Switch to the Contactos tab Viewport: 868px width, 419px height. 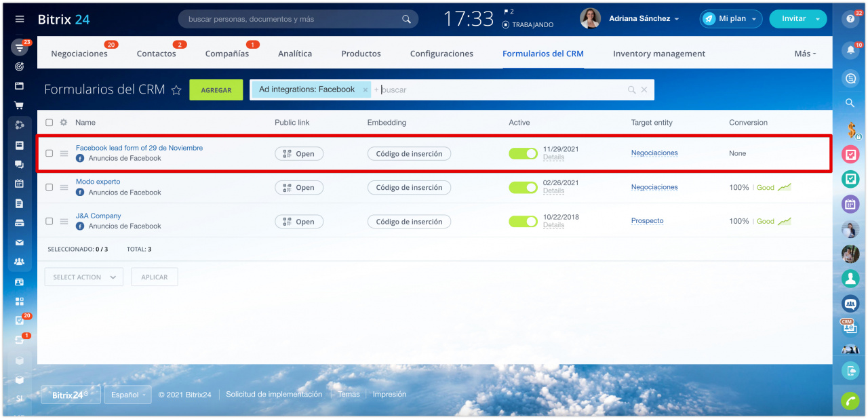[156, 54]
